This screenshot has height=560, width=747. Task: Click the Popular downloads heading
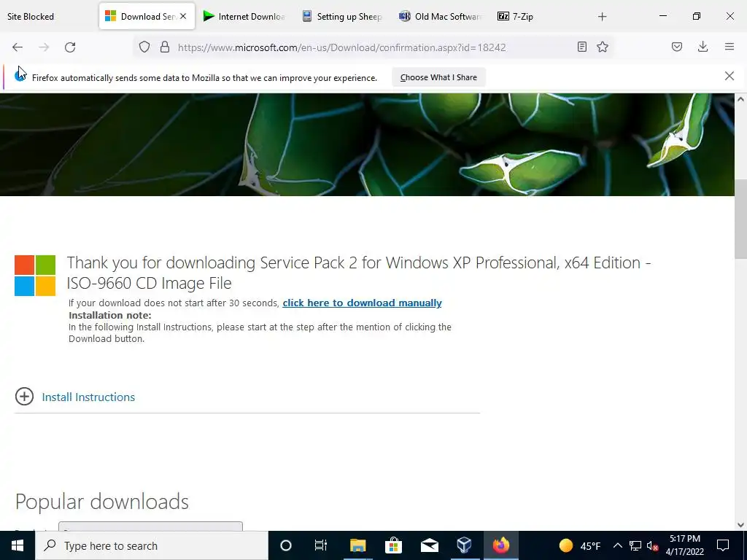(x=102, y=502)
